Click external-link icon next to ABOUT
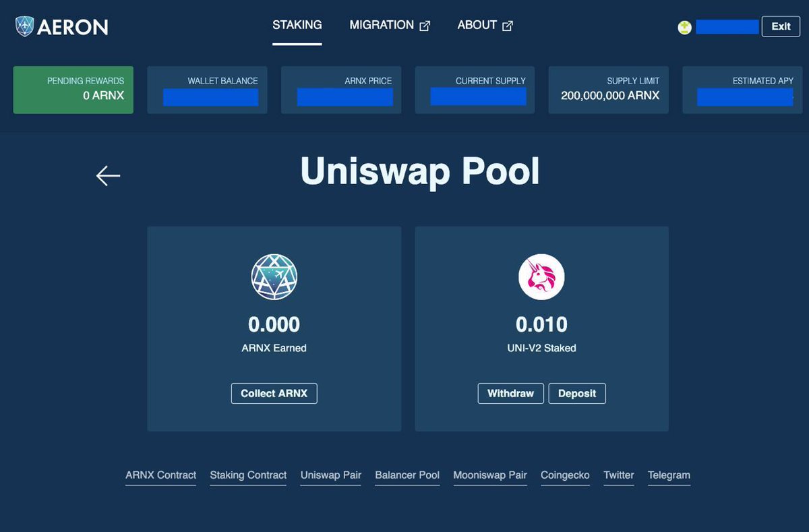The image size is (809, 532). pyautogui.click(x=508, y=26)
